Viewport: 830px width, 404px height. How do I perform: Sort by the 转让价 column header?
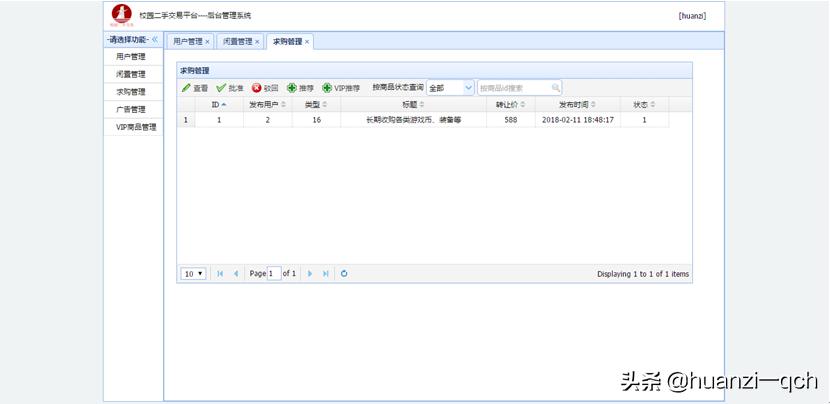[x=511, y=105]
